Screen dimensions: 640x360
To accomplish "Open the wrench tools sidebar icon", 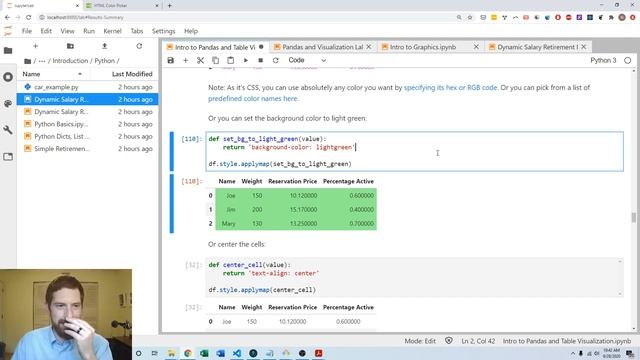I will [x=8, y=130].
